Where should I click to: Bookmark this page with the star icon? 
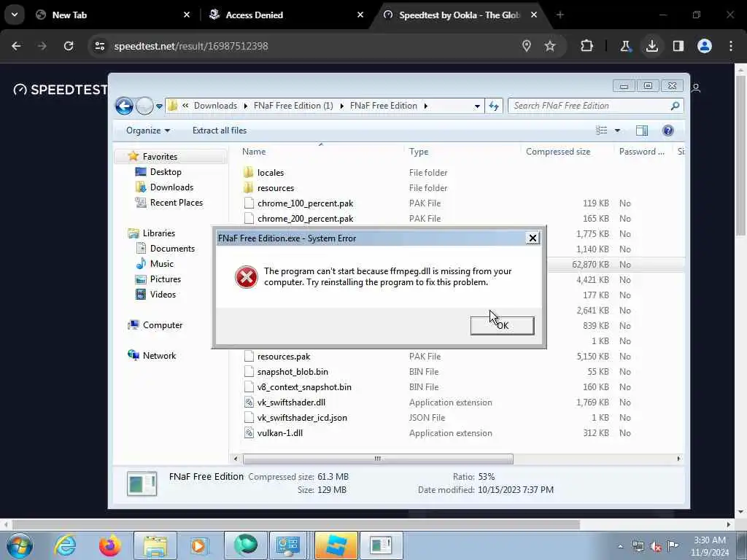[x=550, y=46]
